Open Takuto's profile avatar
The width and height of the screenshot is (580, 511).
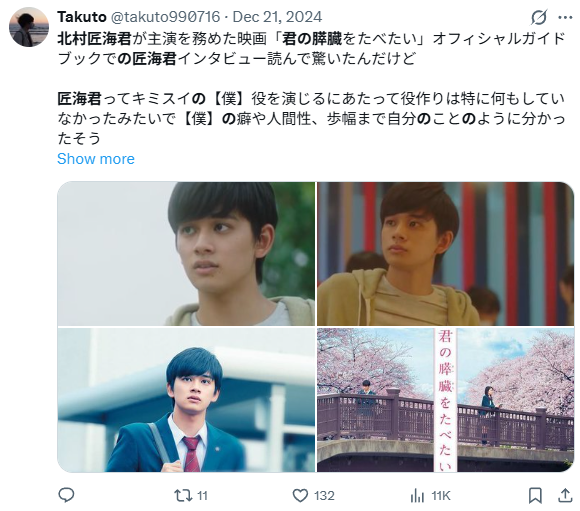pyautogui.click(x=28, y=27)
